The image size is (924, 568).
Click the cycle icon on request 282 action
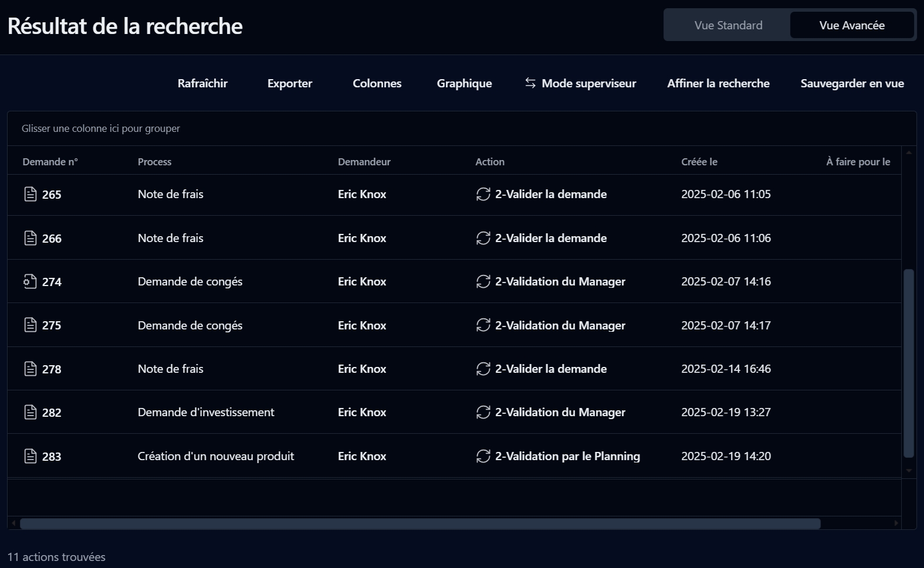coord(483,412)
